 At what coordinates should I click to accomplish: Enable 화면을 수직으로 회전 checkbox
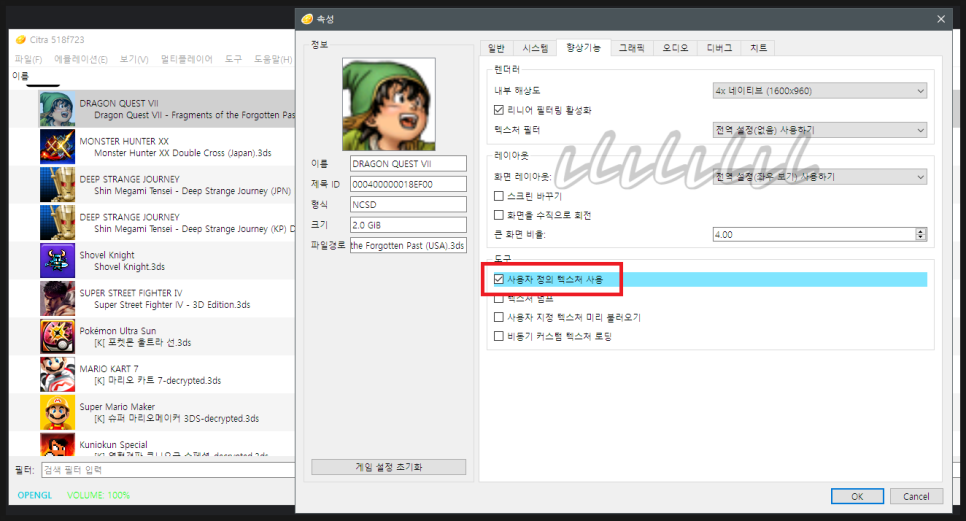click(x=498, y=215)
